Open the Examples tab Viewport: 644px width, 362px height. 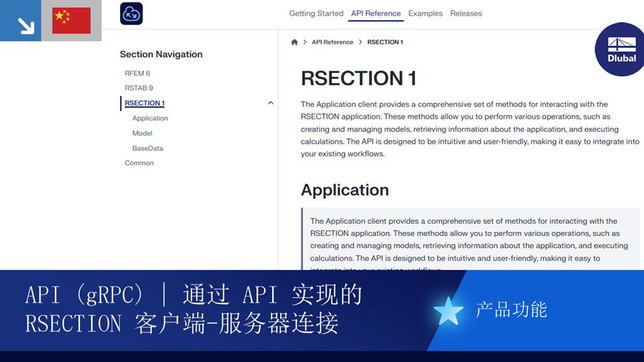(426, 13)
